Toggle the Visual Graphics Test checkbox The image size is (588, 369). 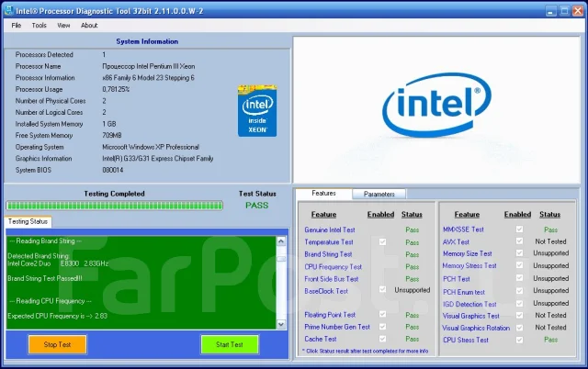pyautogui.click(x=519, y=316)
